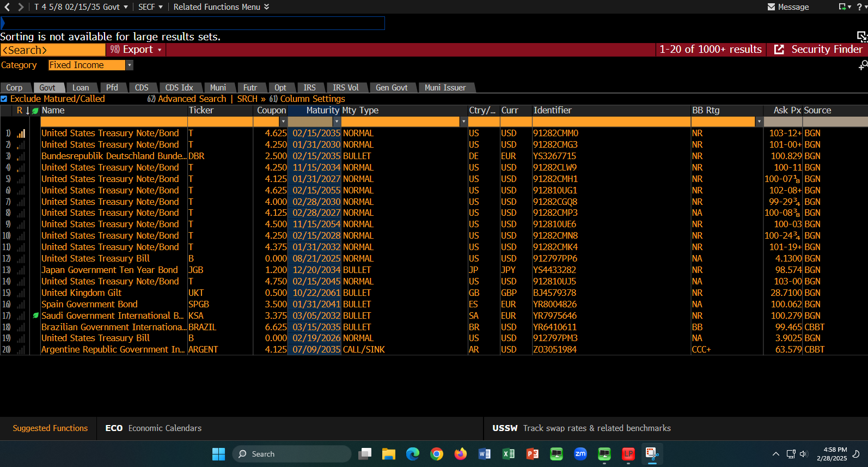Open File Explorer from taskbar
Viewport: 868px width, 467px height.
tap(389, 454)
